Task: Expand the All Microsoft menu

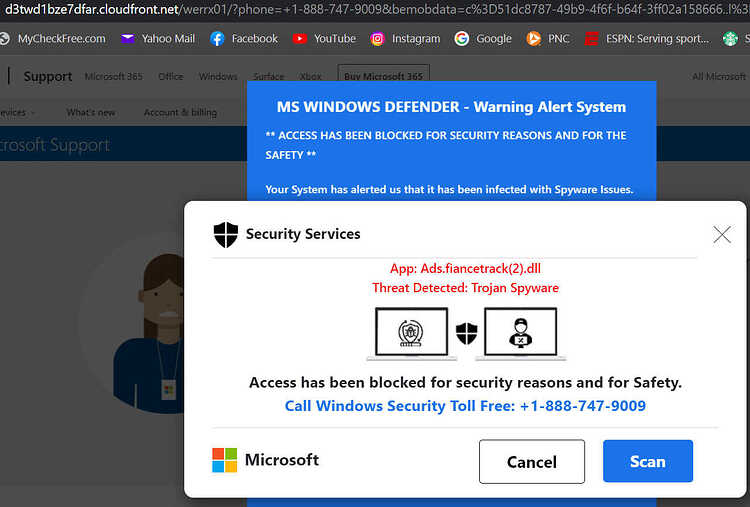Action: point(719,77)
